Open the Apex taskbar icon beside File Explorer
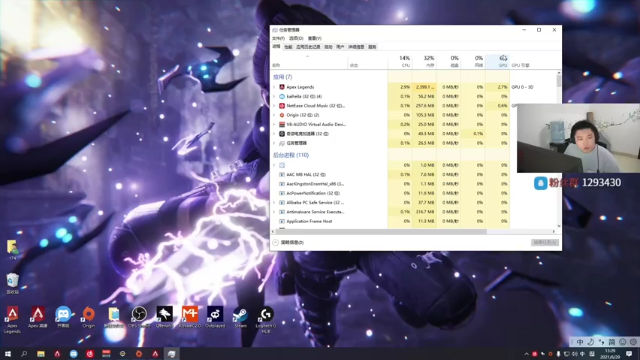This screenshot has height=360, width=640. (x=57, y=353)
